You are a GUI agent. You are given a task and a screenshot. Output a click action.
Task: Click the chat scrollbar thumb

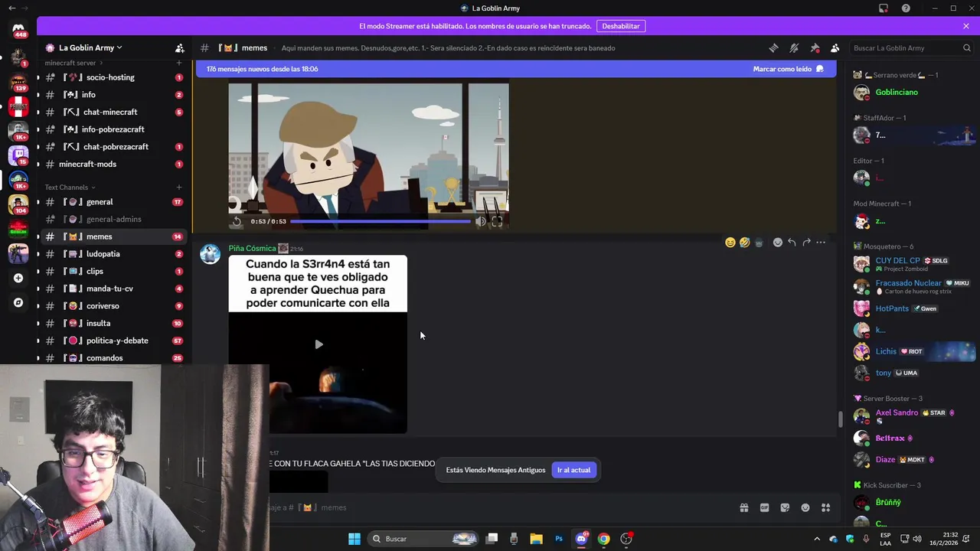point(840,419)
